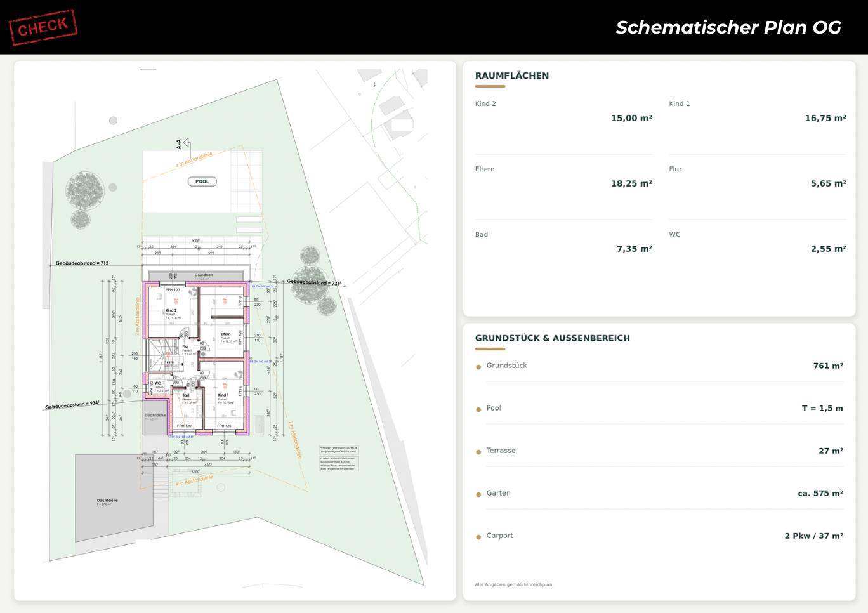
Task: Click the 'Gebäudeabstand = 934' dimension label
Action: [72, 405]
